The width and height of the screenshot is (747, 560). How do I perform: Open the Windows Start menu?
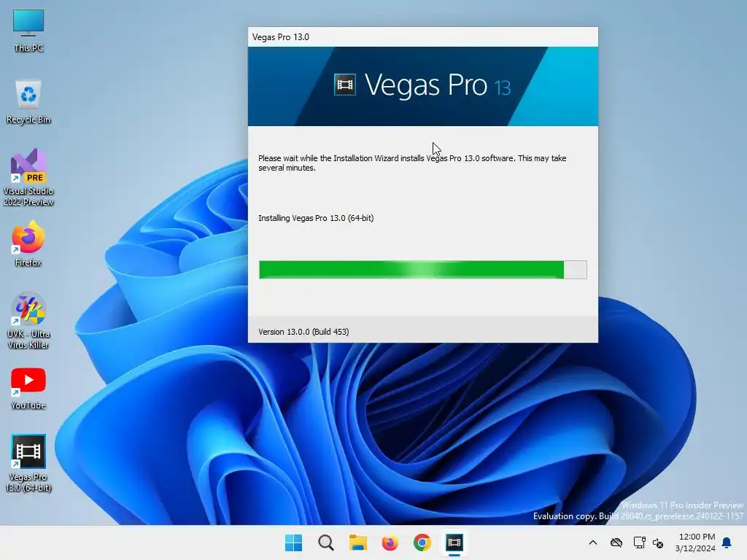click(x=293, y=542)
